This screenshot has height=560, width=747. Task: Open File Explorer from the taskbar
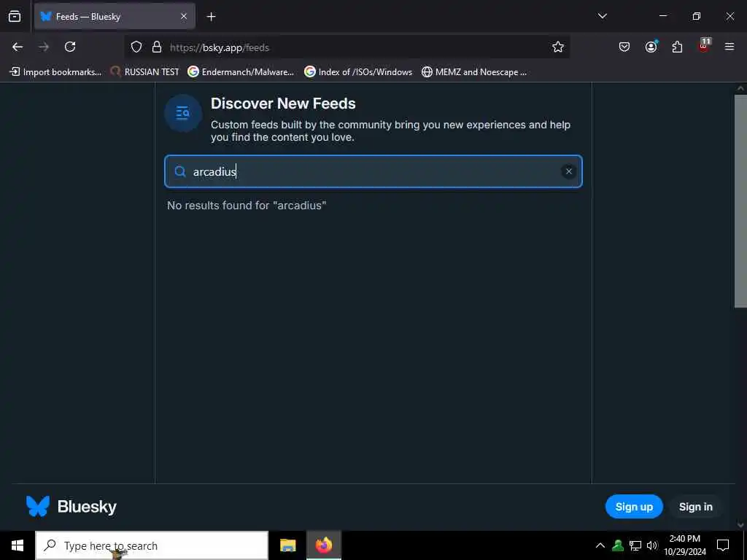pyautogui.click(x=287, y=545)
